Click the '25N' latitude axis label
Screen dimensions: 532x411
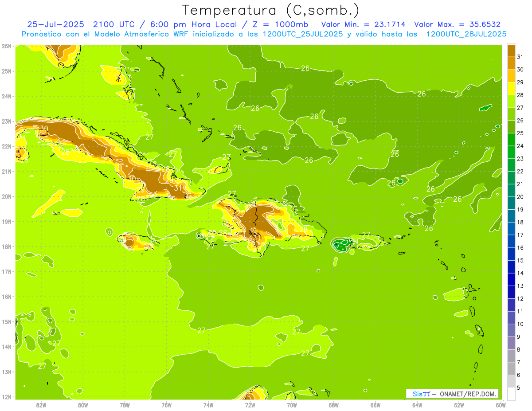pos(6,71)
